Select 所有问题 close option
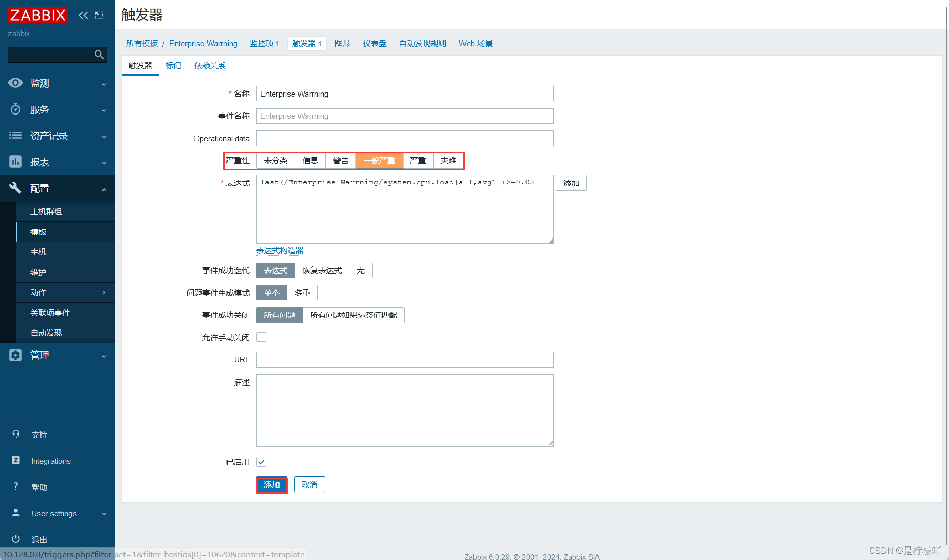The width and height of the screenshot is (949, 560). click(280, 315)
